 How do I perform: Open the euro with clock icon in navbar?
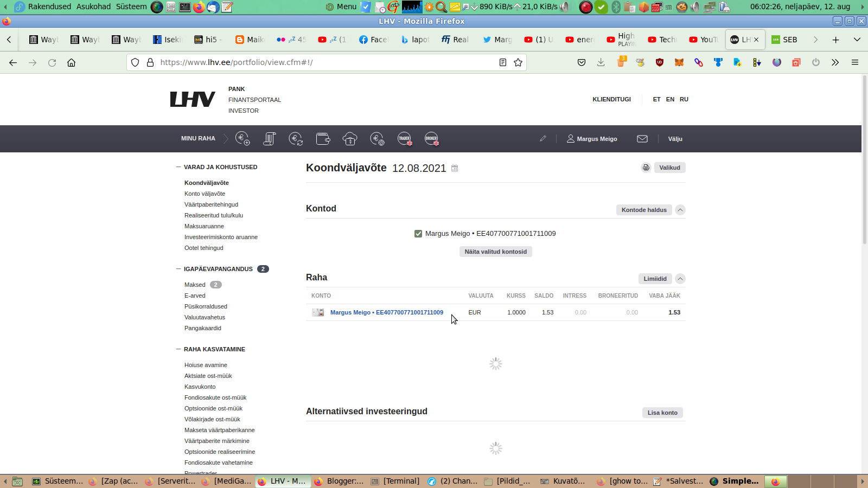pos(378,139)
